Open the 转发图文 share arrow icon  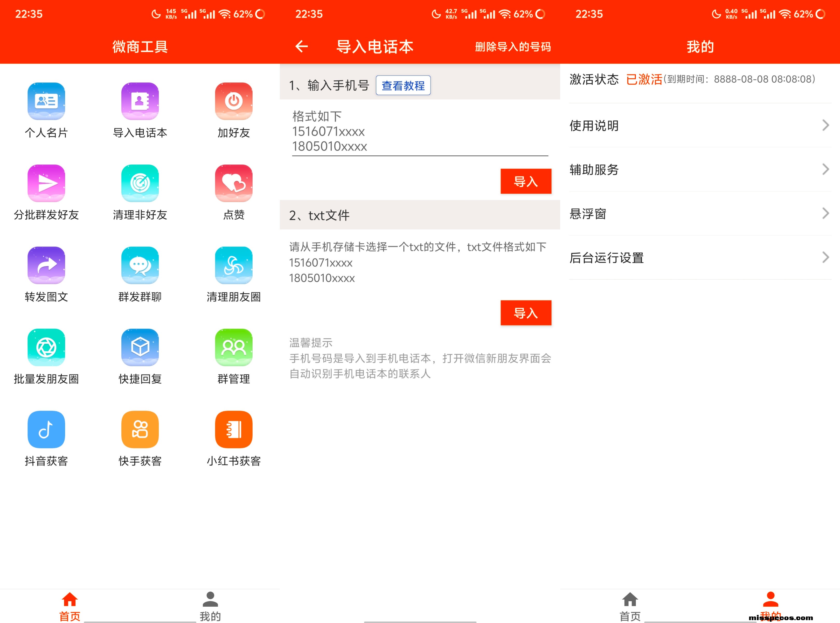point(46,265)
